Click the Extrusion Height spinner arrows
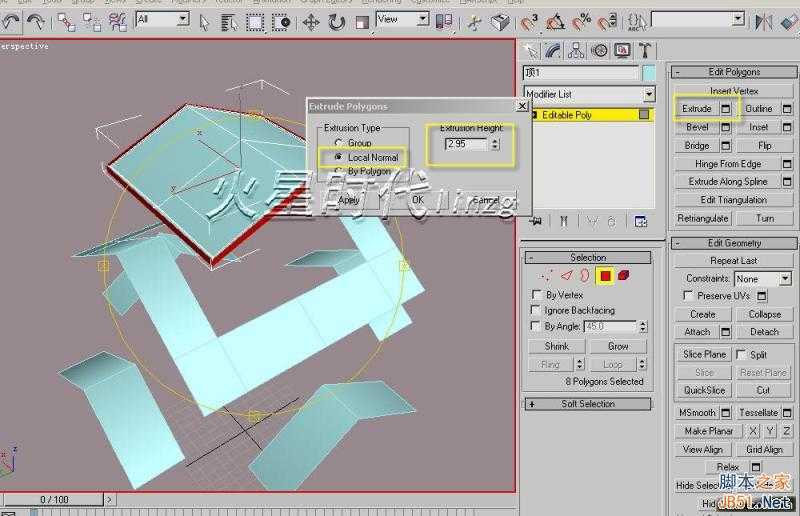This screenshot has width=800, height=516. click(495, 144)
